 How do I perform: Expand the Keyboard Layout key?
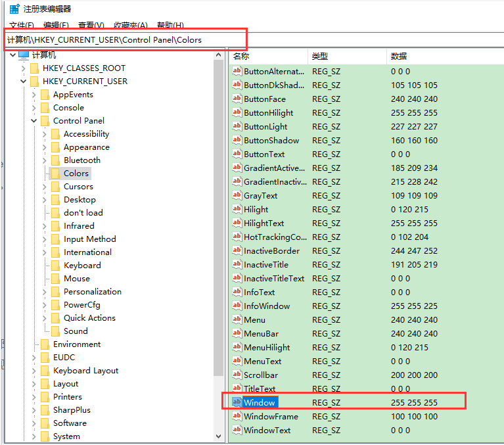(34, 371)
